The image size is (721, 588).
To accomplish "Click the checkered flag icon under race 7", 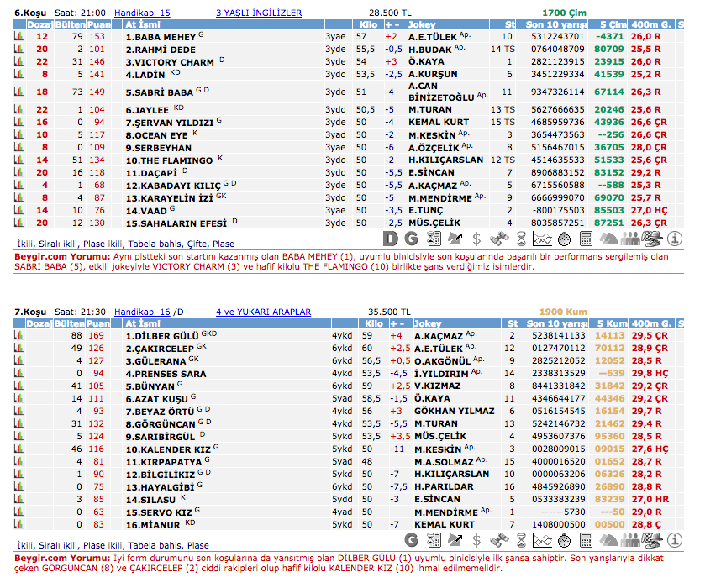I will pos(652,540).
